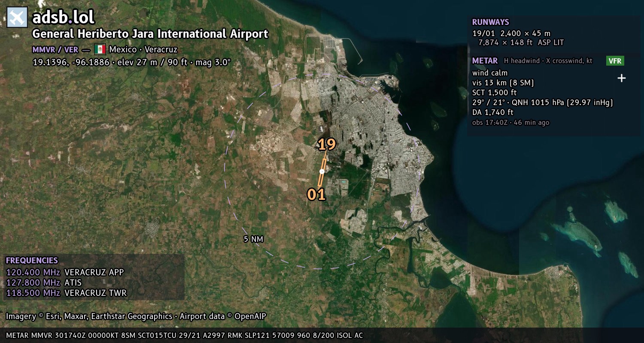Click the vis 13 km (8 SM) reading
This screenshot has height=343, width=644.
503,83
